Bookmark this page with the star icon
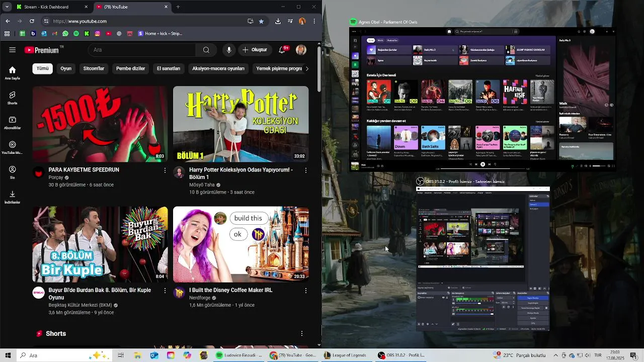Screen dimensions: 644x362 [x=261, y=21]
